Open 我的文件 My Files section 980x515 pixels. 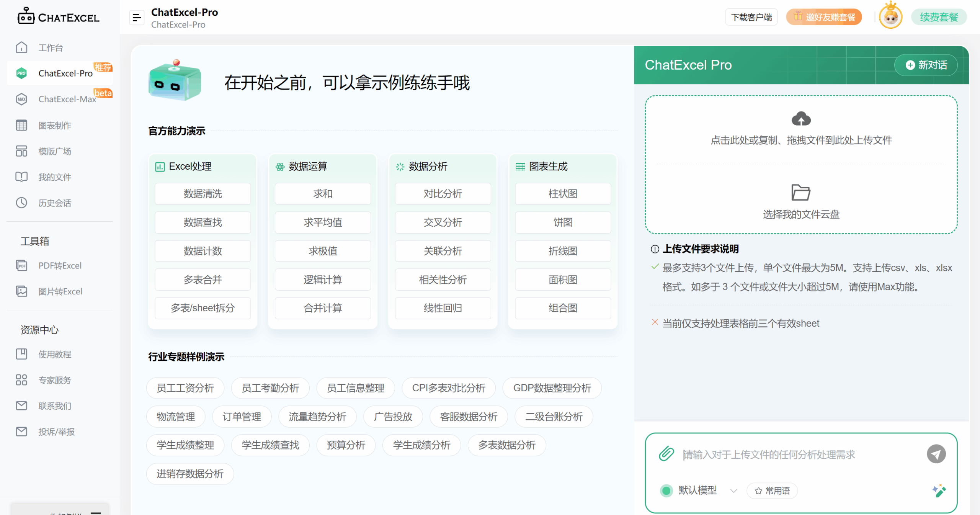[21, 177]
